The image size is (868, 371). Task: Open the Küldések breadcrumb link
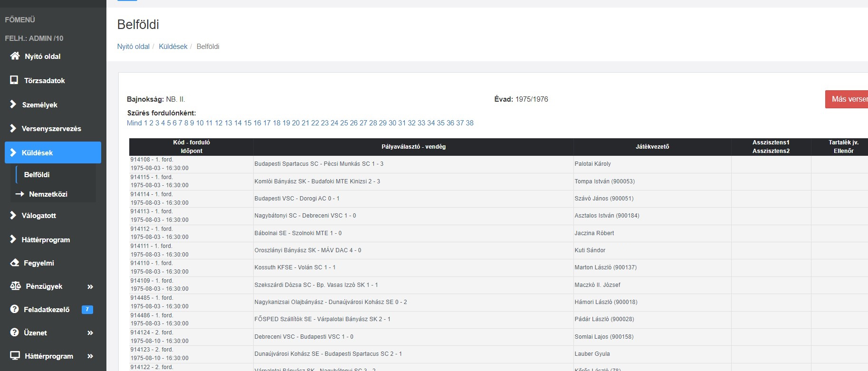tap(173, 47)
